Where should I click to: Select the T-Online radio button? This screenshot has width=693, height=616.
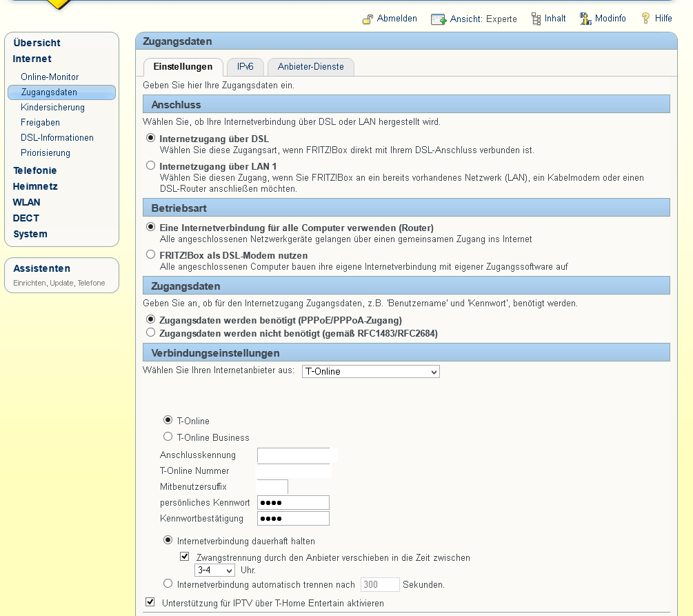point(168,419)
